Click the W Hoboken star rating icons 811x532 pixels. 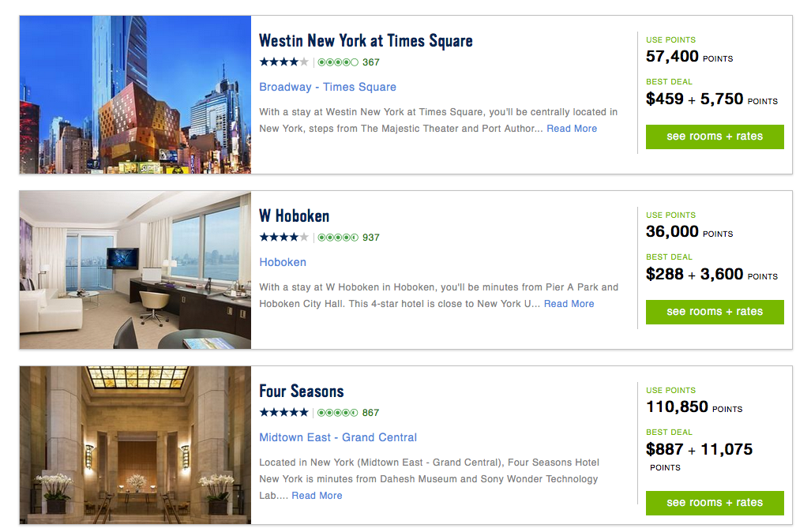point(283,238)
